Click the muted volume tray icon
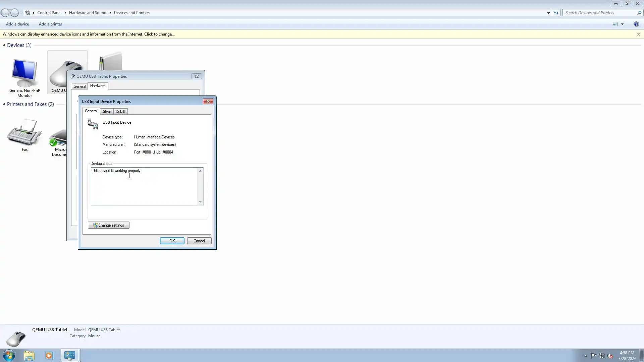Screen dimensions: 644x362 click(610, 356)
